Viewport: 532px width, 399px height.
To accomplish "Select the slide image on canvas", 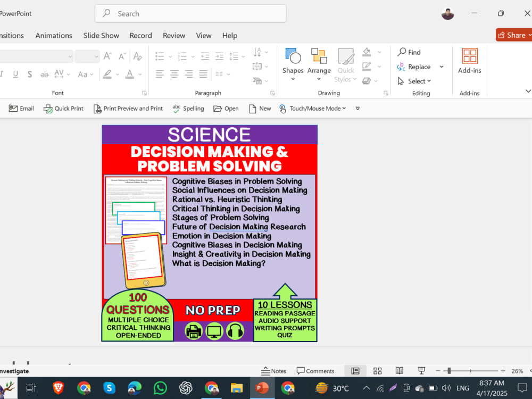I will 209,234.
